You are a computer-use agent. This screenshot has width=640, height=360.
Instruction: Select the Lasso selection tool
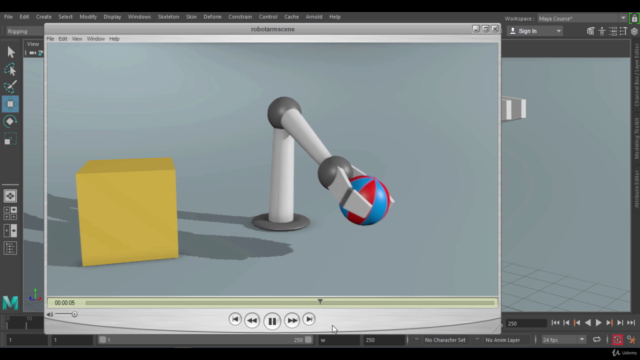10,70
